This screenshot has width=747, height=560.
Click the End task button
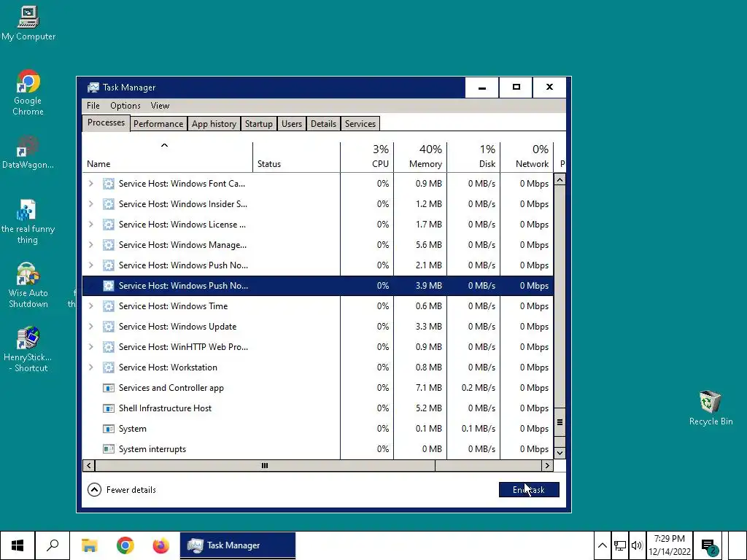tap(529, 489)
